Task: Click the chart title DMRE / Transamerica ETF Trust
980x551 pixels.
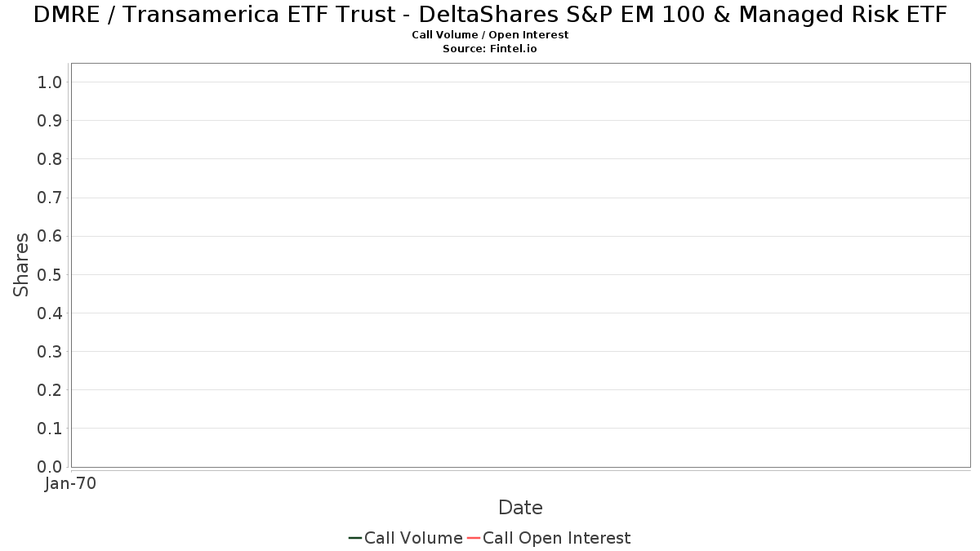Action: point(490,14)
